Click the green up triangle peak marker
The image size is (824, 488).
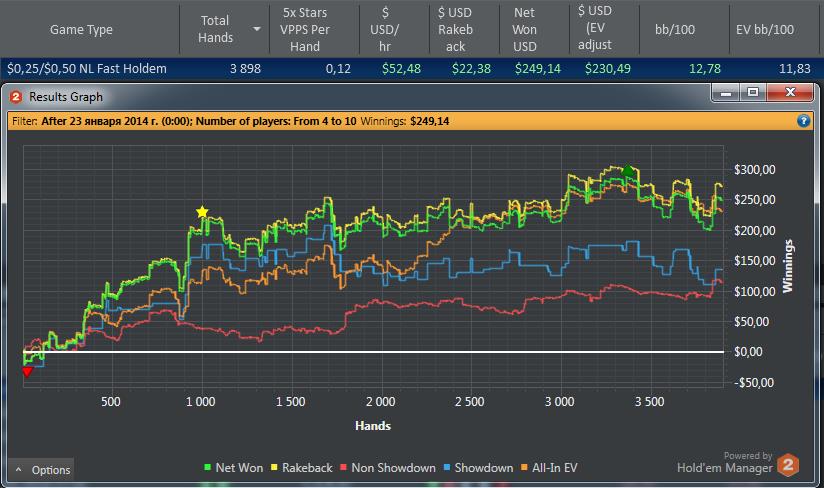628,170
